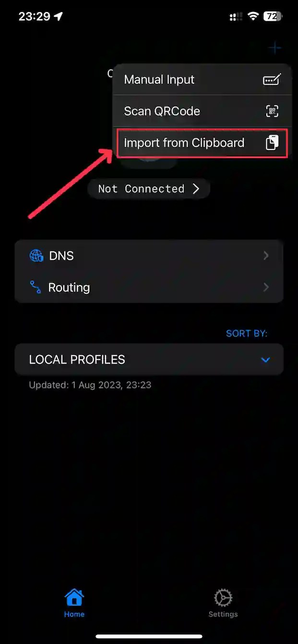This screenshot has height=644, width=298.
Task: Open the DNS row chevron
Action: 266,256
